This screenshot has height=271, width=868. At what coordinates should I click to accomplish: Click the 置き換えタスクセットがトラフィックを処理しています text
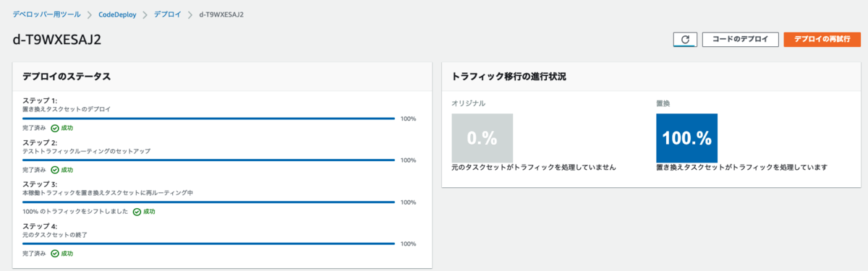pyautogui.click(x=741, y=167)
